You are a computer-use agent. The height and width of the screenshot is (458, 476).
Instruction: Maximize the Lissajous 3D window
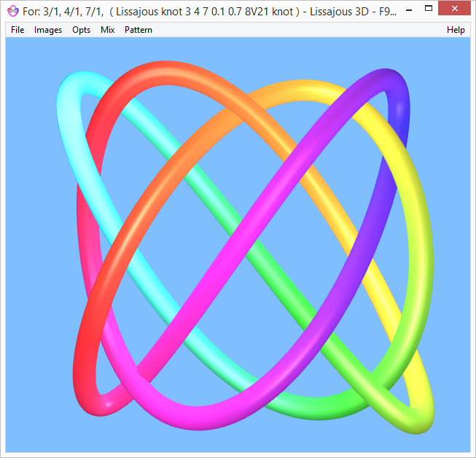pyautogui.click(x=431, y=9)
